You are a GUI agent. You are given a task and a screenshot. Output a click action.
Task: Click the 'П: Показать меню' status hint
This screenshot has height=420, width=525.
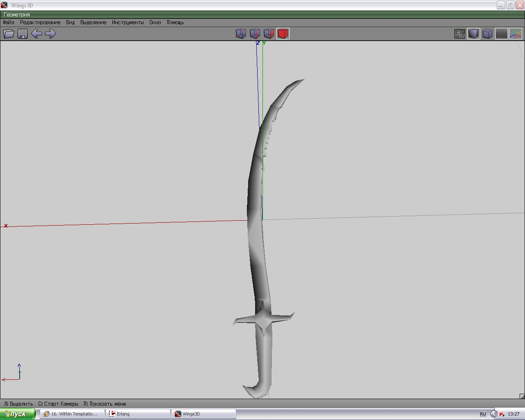(x=105, y=404)
